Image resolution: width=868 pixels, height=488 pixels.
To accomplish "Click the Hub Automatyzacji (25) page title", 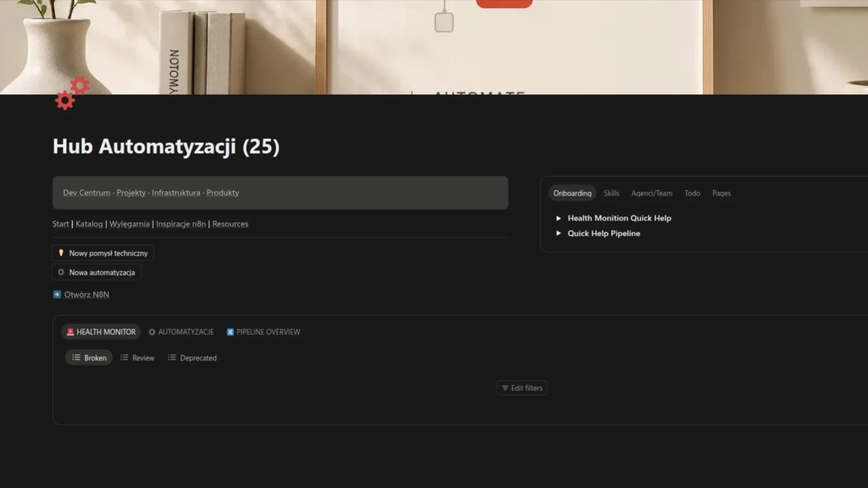I will click(x=166, y=146).
